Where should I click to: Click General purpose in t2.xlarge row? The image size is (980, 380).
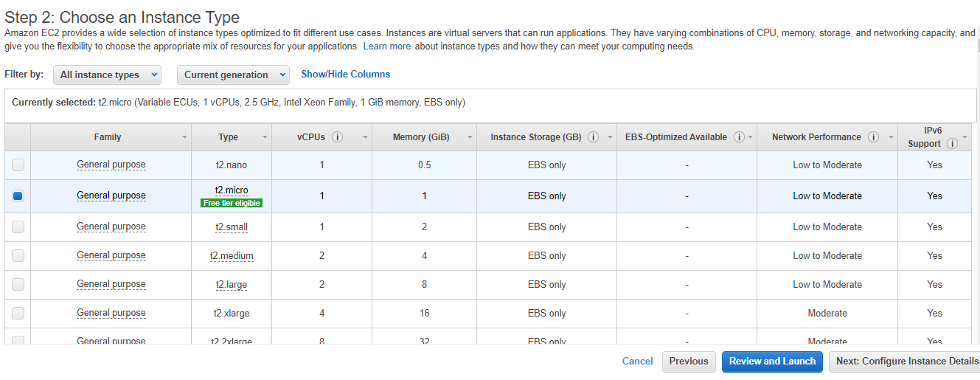click(x=111, y=313)
